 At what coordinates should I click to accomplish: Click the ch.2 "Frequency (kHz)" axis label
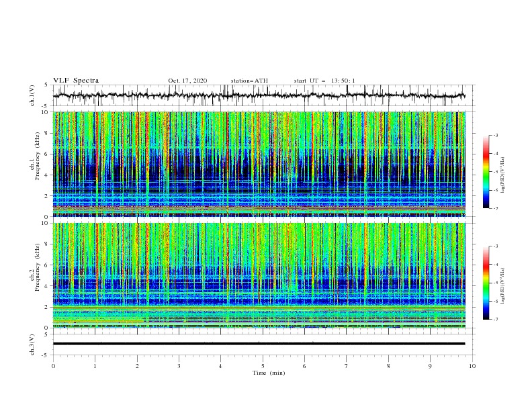click(38, 267)
